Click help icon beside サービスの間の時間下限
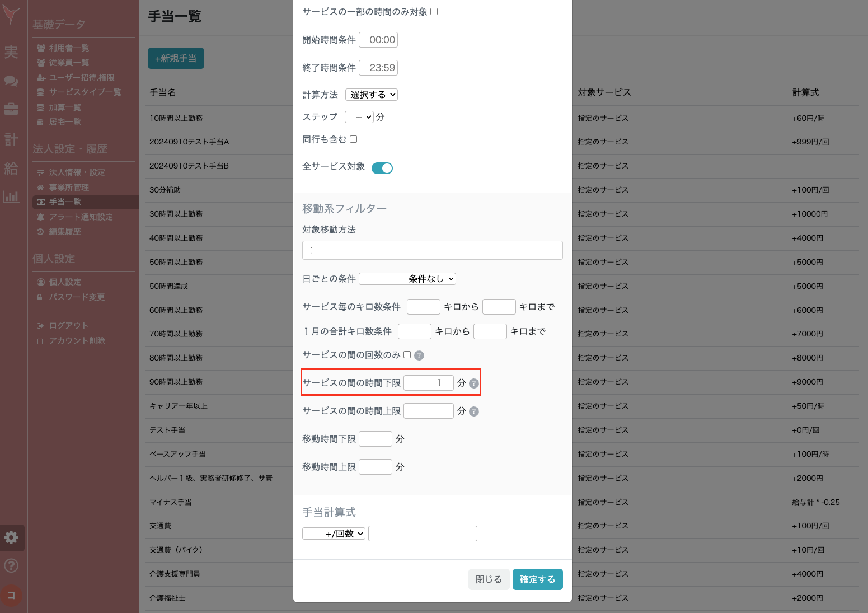 pos(474,383)
